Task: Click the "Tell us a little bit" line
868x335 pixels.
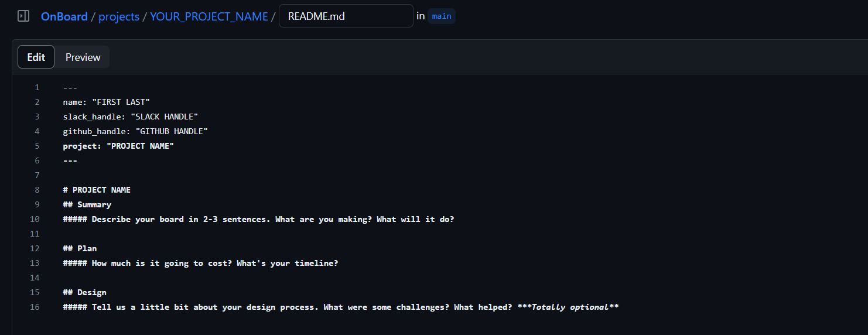Action: 340,307
